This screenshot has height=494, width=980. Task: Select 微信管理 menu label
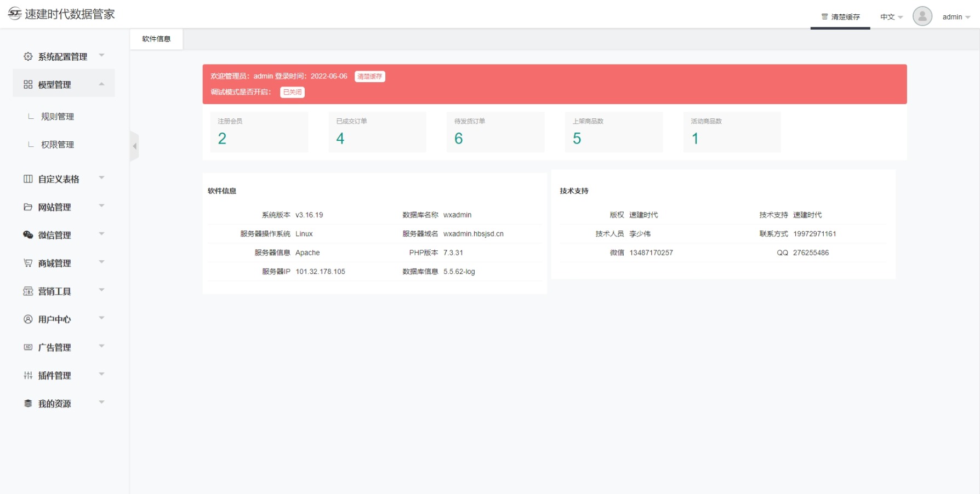pos(54,235)
